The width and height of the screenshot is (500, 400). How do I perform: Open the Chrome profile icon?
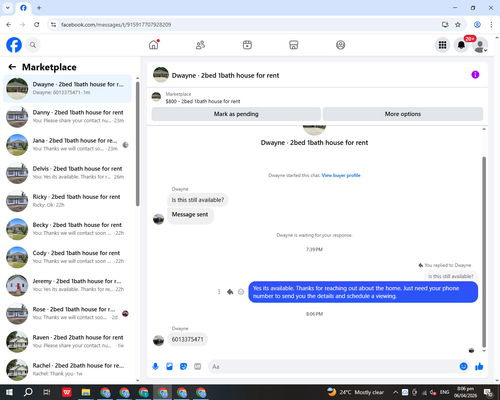(477, 25)
